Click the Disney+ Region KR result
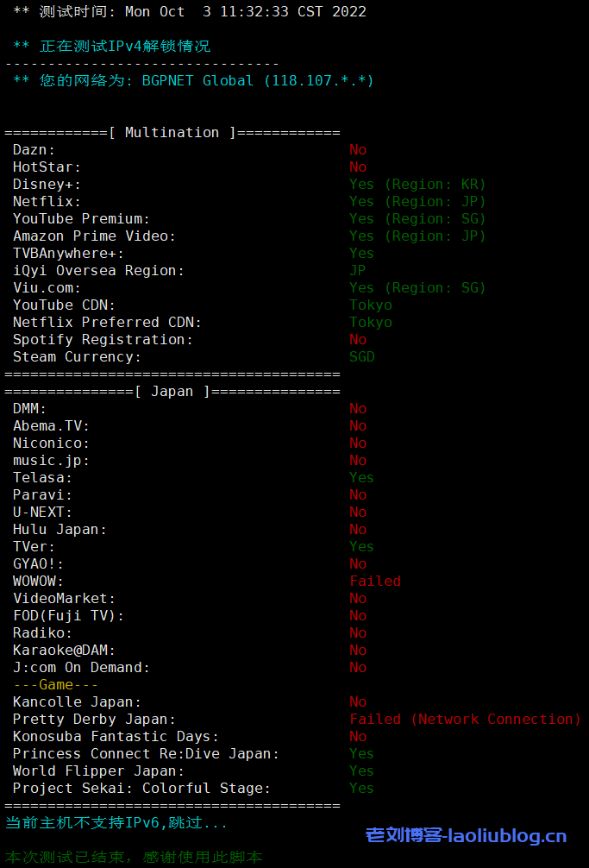 [417, 184]
